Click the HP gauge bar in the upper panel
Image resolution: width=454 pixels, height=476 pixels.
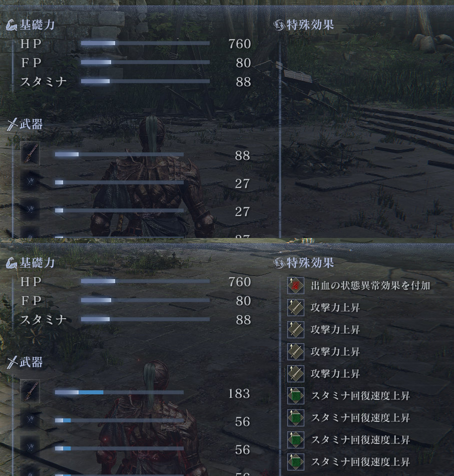pos(145,44)
